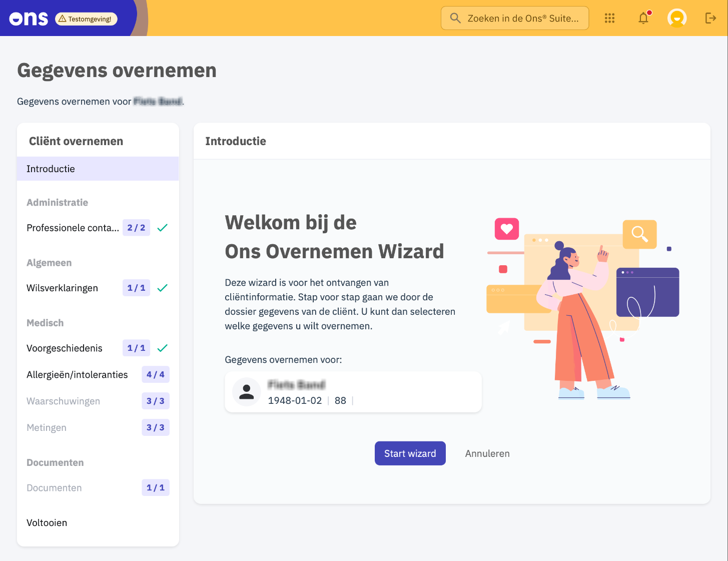The width and height of the screenshot is (728, 561).
Task: Open the apps grid menu
Action: (x=609, y=19)
